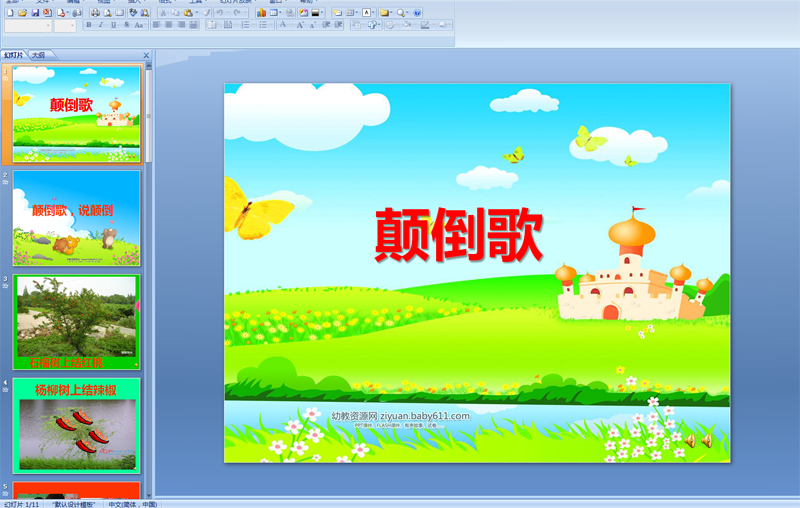This screenshot has width=800, height=508.
Task: Toggle text shadow S
Action: 126,24
